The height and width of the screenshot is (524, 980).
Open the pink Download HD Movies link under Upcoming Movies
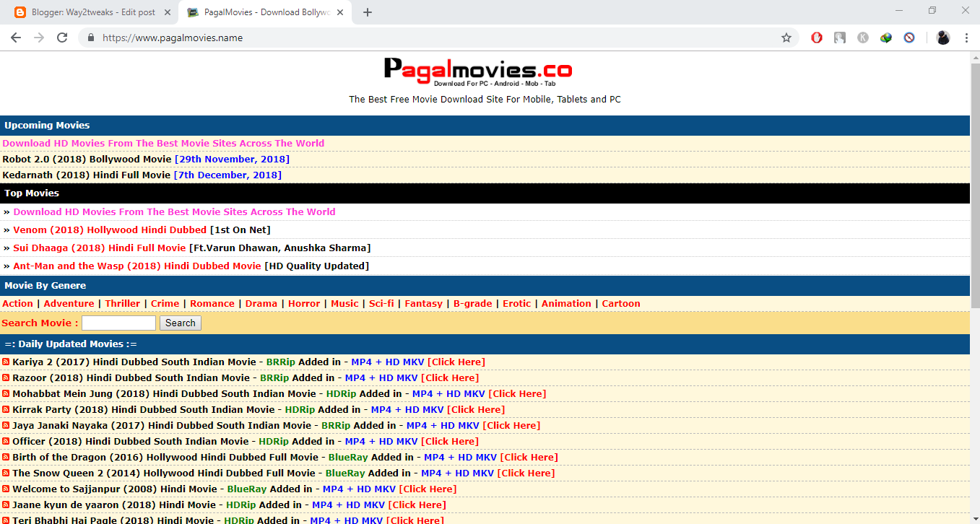tap(163, 143)
